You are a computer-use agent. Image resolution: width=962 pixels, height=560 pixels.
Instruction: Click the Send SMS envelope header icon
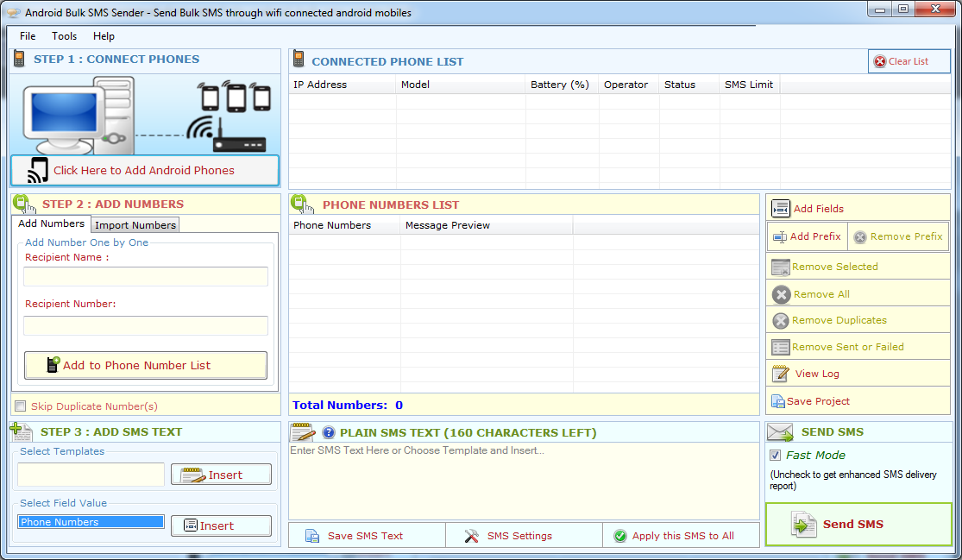point(780,432)
